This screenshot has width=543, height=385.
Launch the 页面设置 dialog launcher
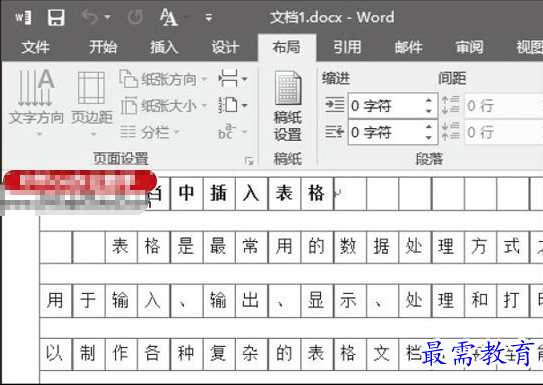coord(249,161)
